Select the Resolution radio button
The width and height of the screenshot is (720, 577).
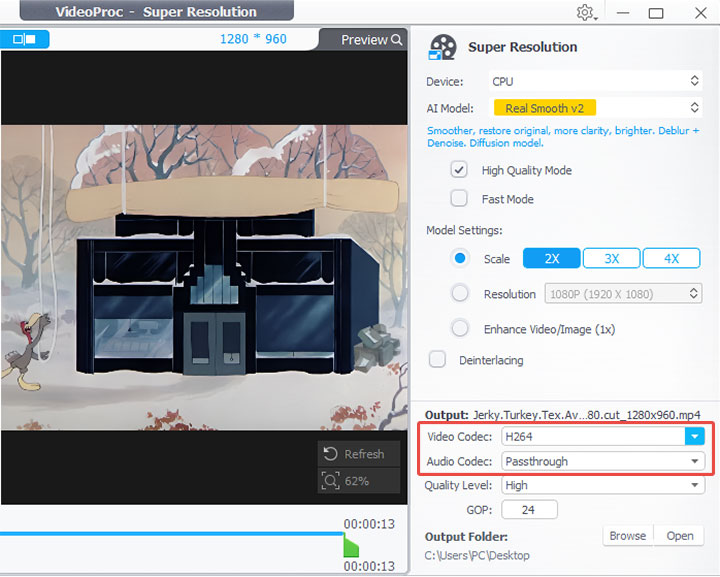point(460,293)
